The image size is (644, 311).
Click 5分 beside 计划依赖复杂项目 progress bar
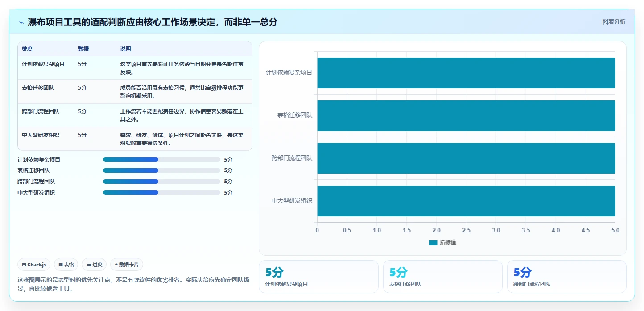tap(228, 159)
